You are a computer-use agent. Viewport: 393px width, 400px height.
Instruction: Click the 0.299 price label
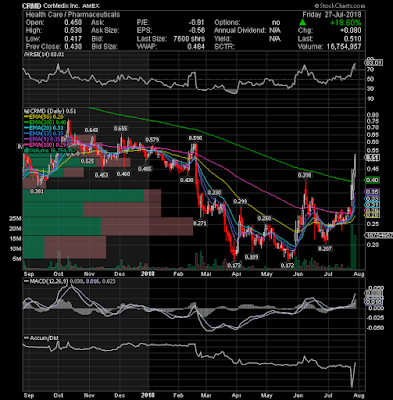[x=240, y=201]
